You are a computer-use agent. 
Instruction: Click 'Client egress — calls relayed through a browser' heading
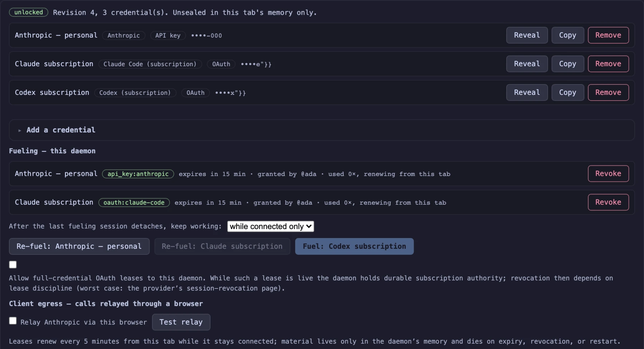106,304
